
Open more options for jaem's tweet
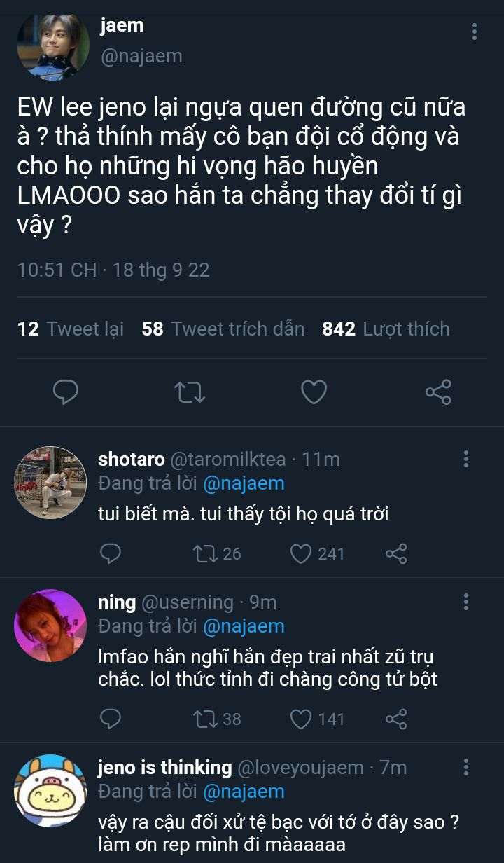point(475,32)
